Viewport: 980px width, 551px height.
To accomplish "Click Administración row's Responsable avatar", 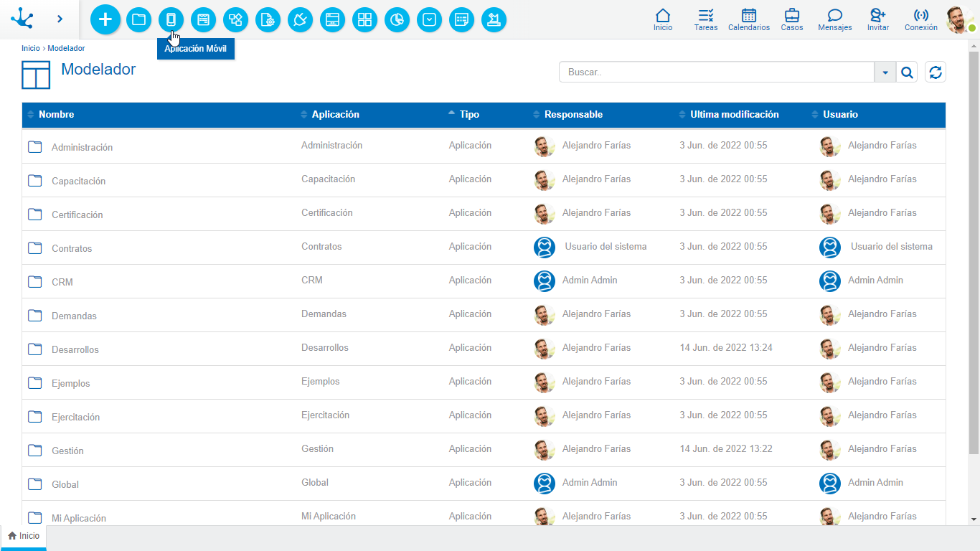I will pyautogui.click(x=545, y=146).
